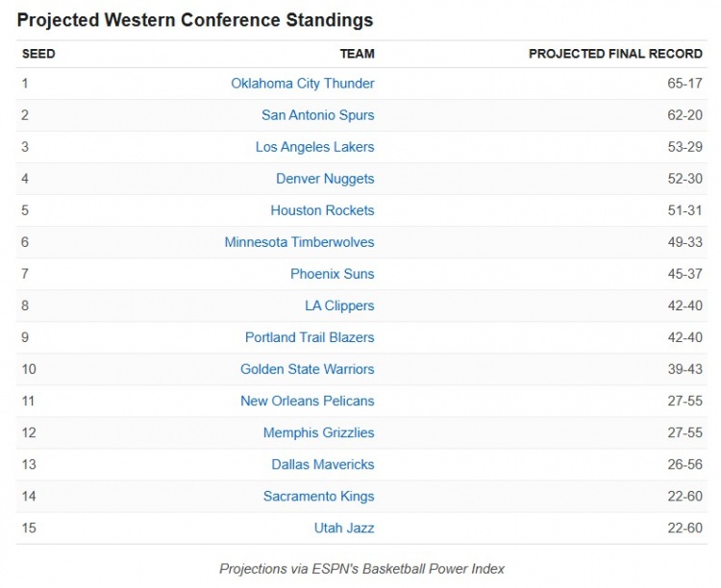Visit the Portland Trail Blazers link
The image size is (721, 588).
click(x=310, y=337)
